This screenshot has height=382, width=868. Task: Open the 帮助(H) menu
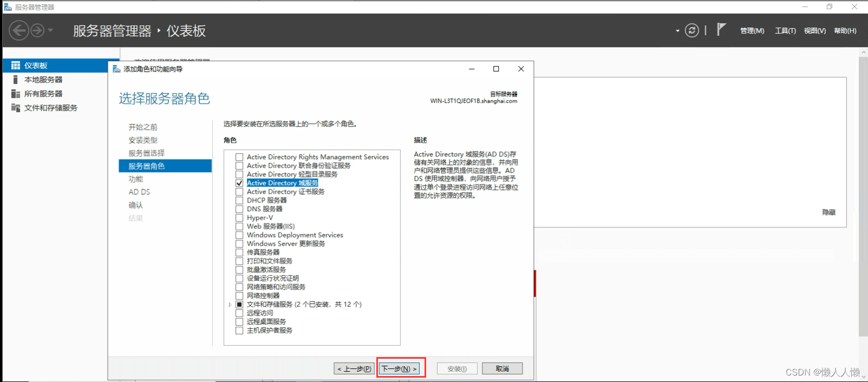845,31
